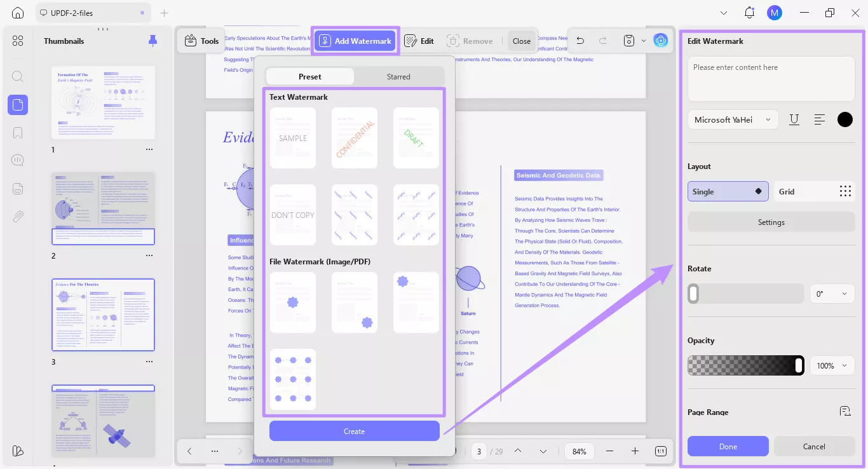Click the Opacity gradient slider
Screen dimensions: 868x469
745,365
